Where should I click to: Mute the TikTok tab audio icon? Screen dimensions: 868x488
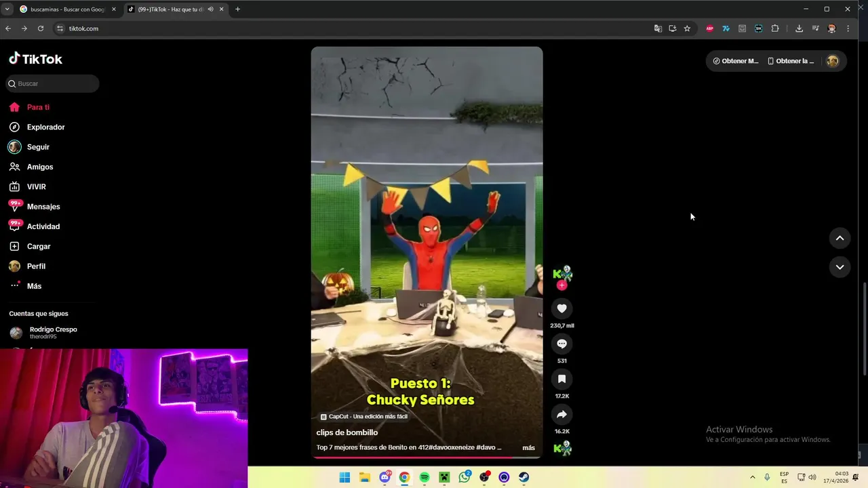tap(210, 9)
